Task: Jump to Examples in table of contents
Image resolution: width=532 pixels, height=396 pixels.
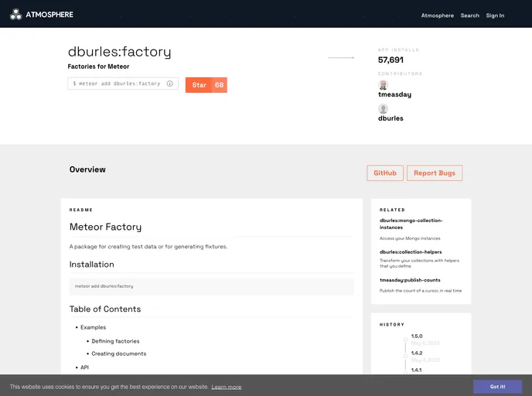Action: coord(93,327)
